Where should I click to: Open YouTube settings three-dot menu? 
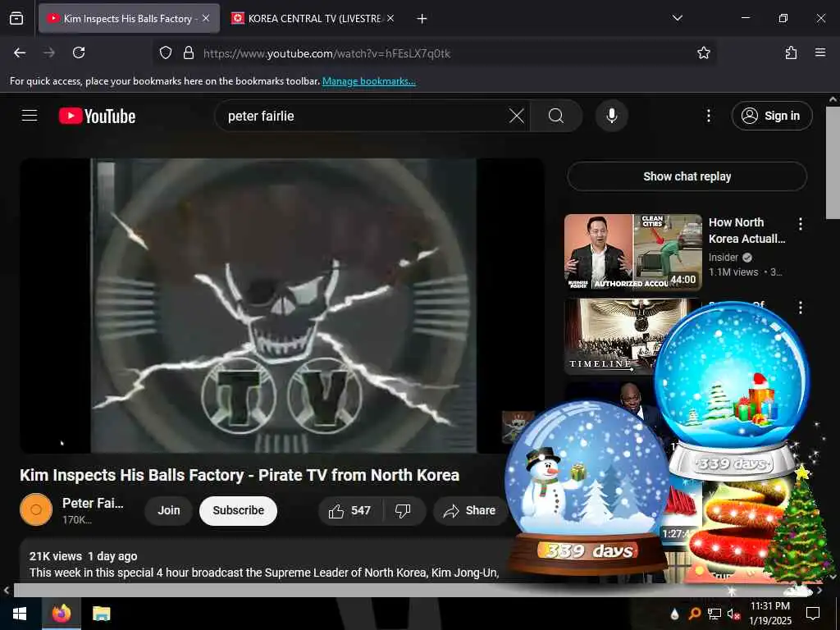(708, 116)
